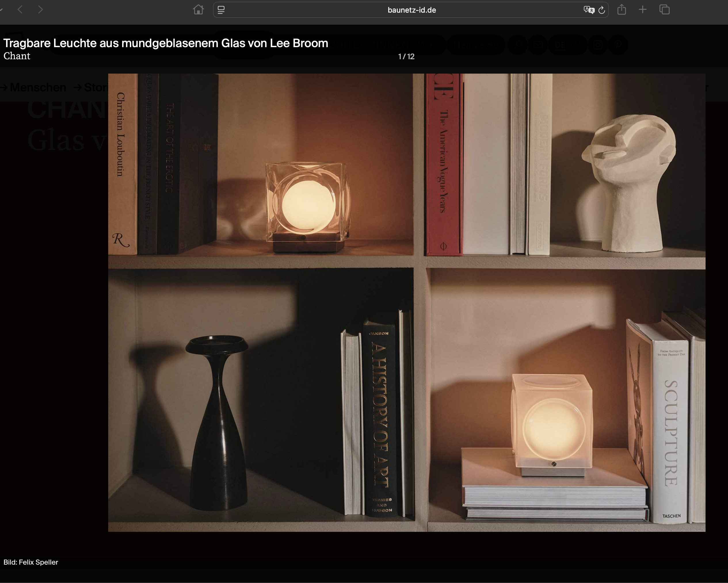Viewport: 728px width, 583px height.
Task: Click the bookshelf lamp gallery photo
Action: (407, 302)
